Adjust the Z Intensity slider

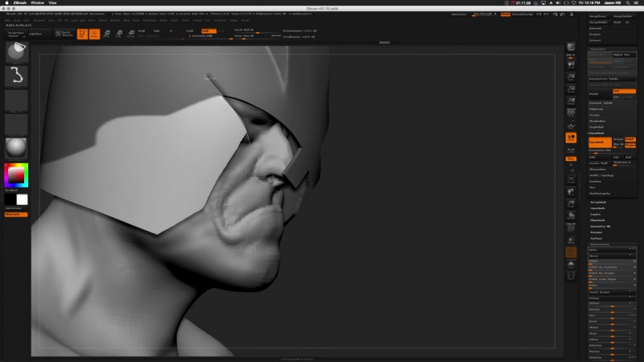(209, 36)
